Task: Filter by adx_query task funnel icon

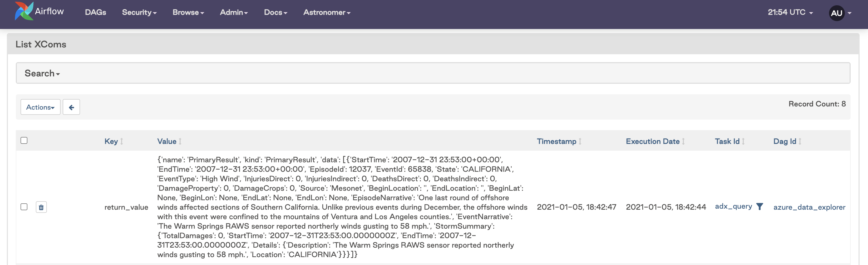Action: 759,206
